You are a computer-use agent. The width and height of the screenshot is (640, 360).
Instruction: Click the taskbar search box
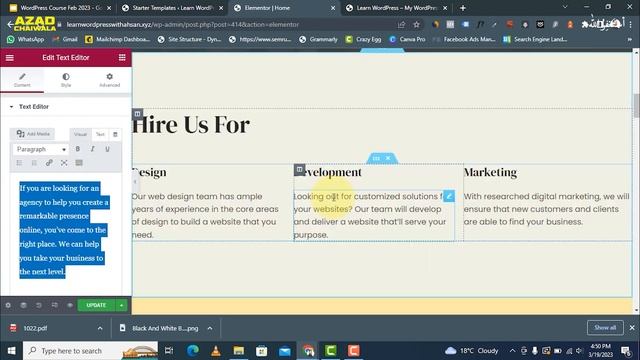click(90, 351)
